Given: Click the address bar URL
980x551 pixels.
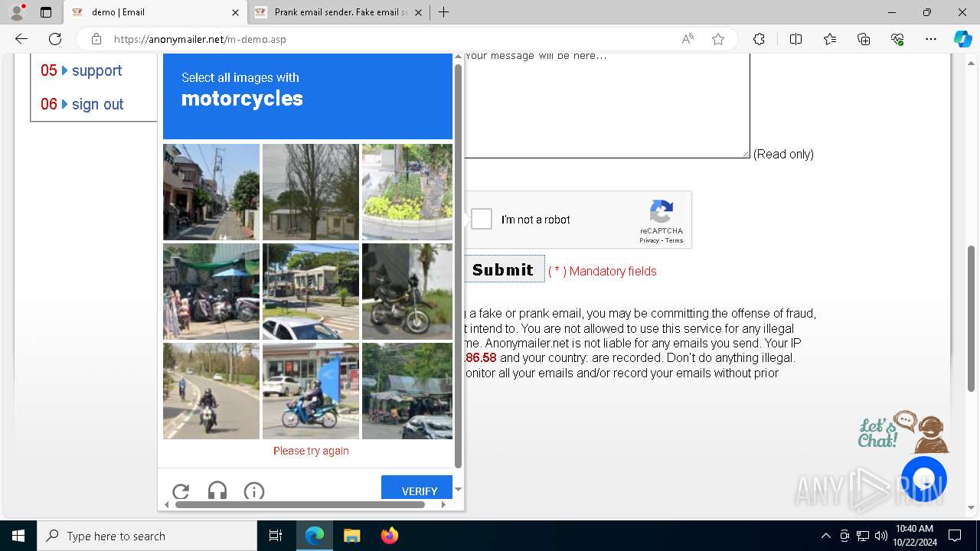Looking at the screenshot, I should [x=200, y=39].
